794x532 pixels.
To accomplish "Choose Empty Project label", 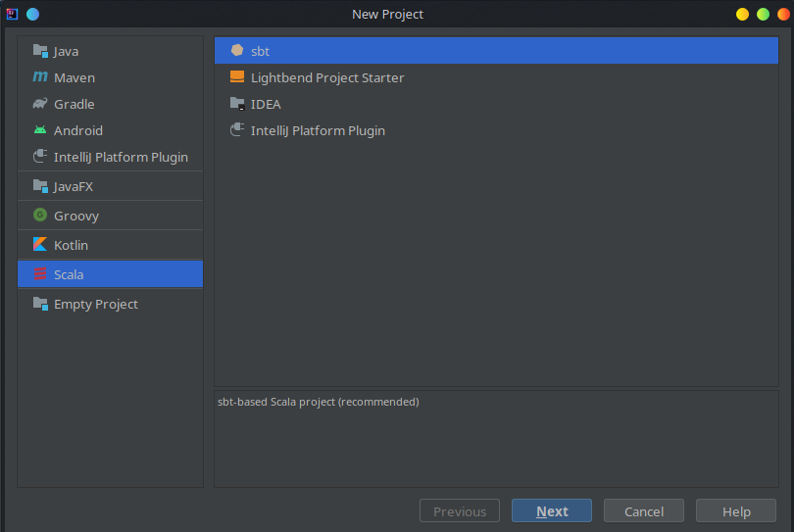I will pyautogui.click(x=96, y=304).
